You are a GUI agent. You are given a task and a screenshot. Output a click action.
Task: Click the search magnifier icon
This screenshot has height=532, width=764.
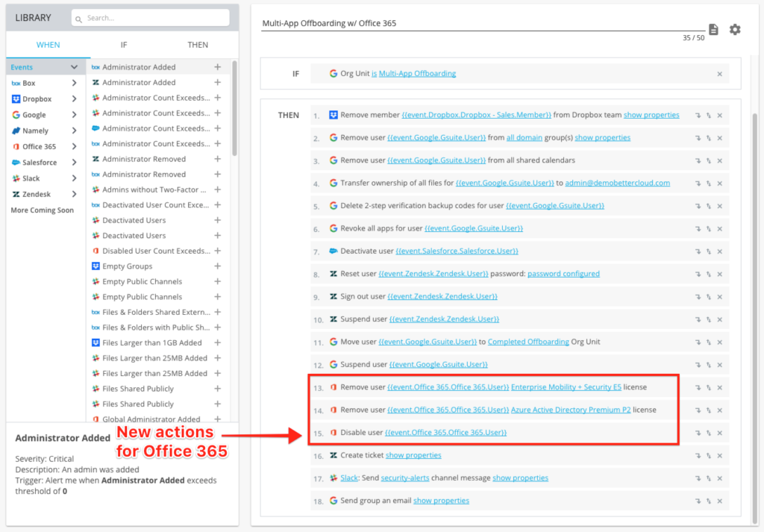coord(78,19)
